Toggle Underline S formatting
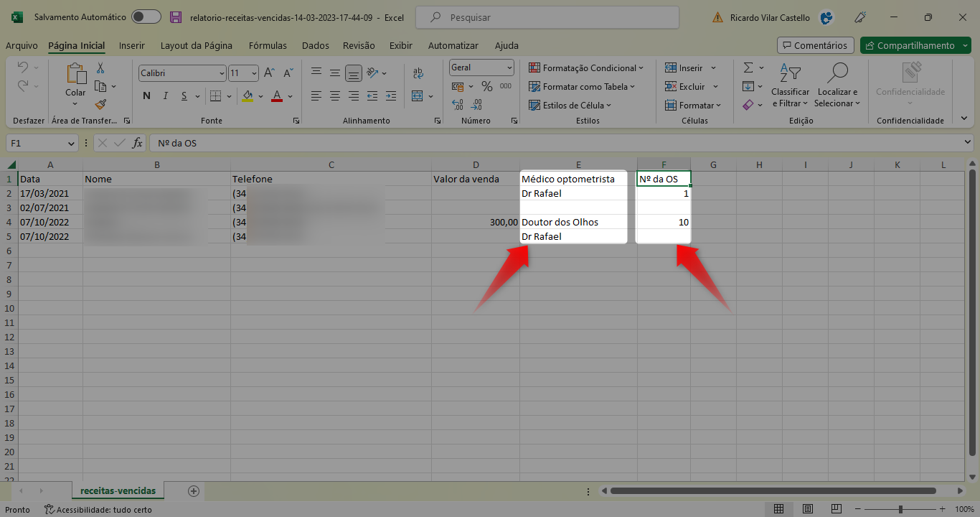The width and height of the screenshot is (980, 517). coord(184,96)
